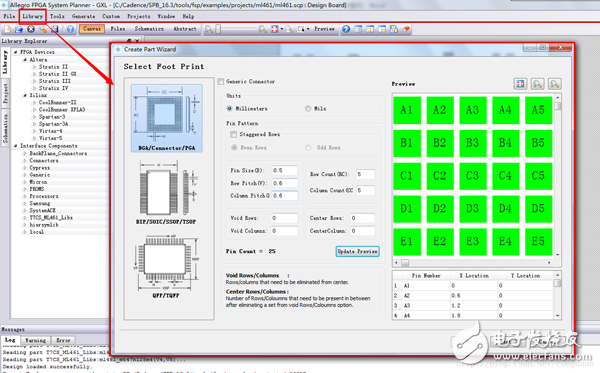
Task: Switch to the Files view tab
Action: tap(118, 29)
